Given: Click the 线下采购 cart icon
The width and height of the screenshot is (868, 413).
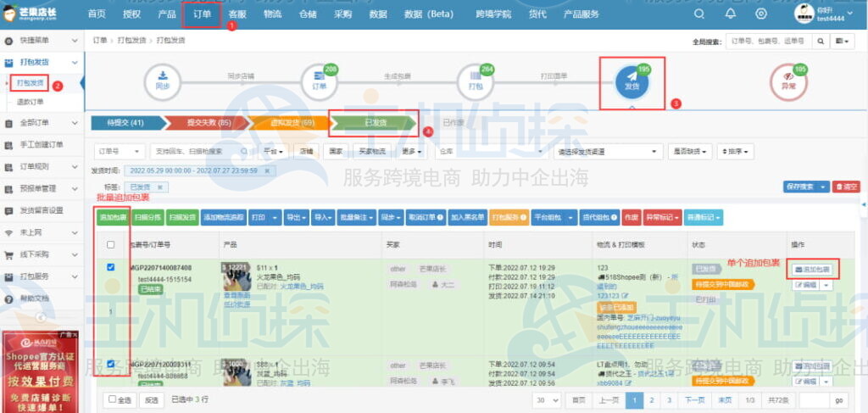Looking at the screenshot, I should pyautogui.click(x=8, y=255).
